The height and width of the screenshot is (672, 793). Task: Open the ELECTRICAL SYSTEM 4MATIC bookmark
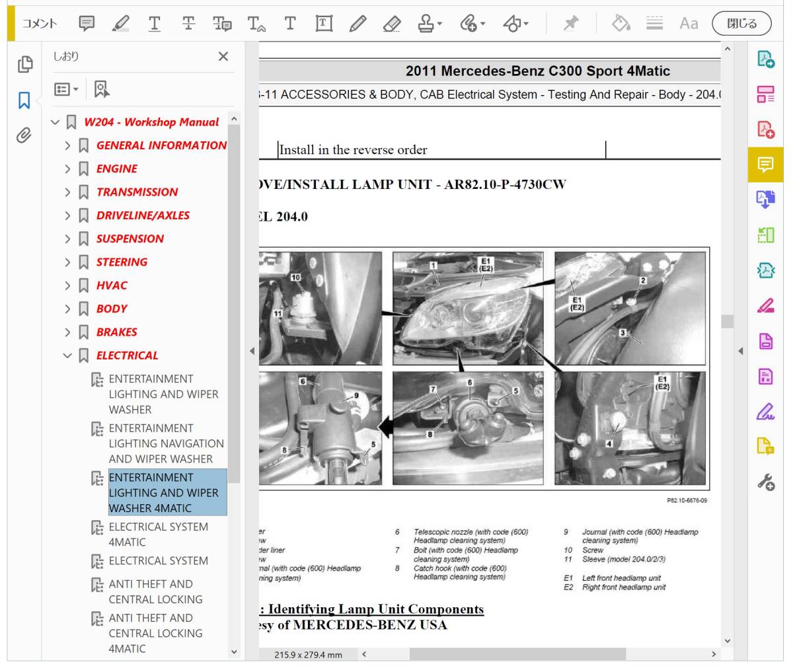(158, 535)
